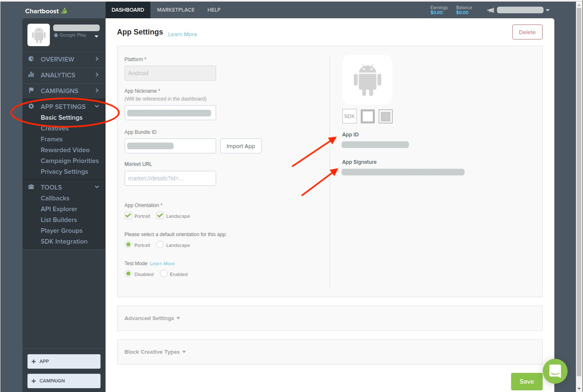Open the Analytics section from the sidebar
Image resolution: width=583 pixels, height=392 pixels.
click(58, 75)
